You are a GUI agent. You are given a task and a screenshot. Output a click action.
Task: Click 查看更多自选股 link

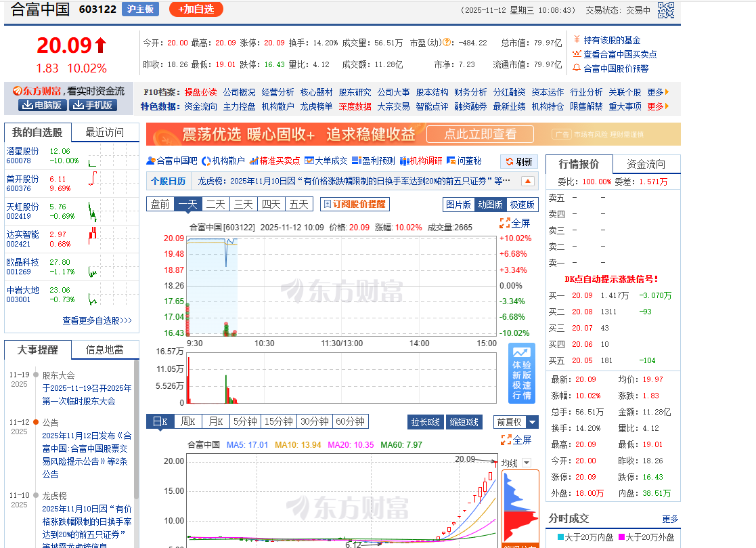coord(97,320)
